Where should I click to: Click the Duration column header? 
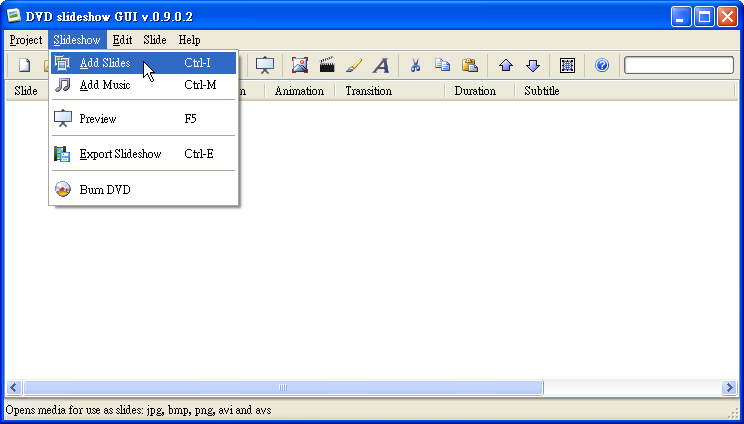479,91
